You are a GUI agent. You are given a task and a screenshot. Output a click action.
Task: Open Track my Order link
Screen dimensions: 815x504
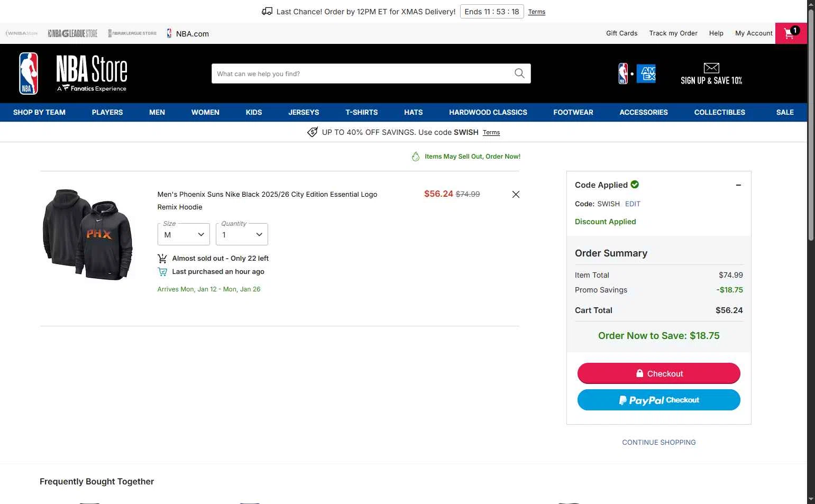[x=673, y=33]
